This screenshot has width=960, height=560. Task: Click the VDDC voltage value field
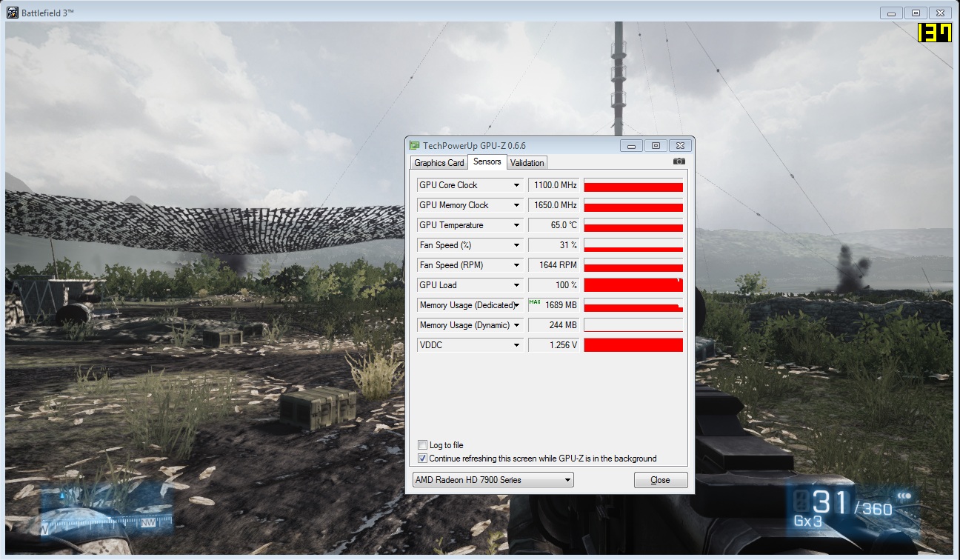pyautogui.click(x=553, y=345)
